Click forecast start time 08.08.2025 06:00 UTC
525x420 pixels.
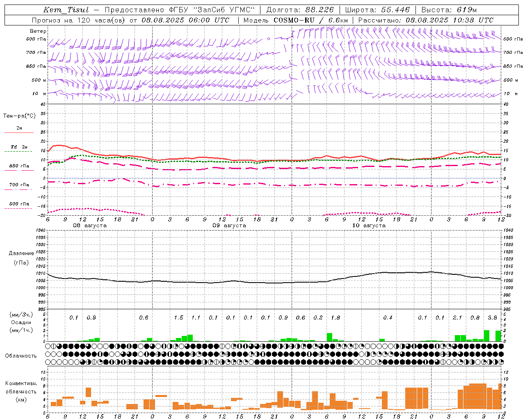click(185, 20)
